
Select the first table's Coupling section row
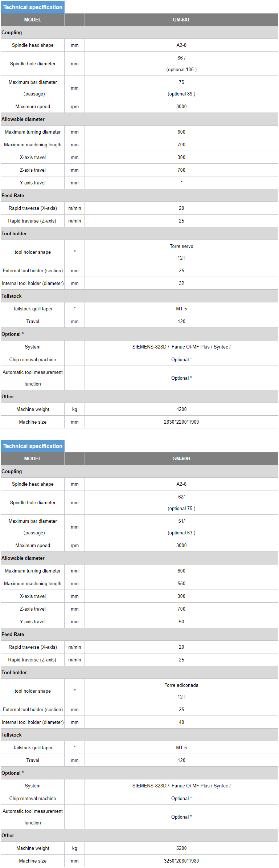pos(139,33)
